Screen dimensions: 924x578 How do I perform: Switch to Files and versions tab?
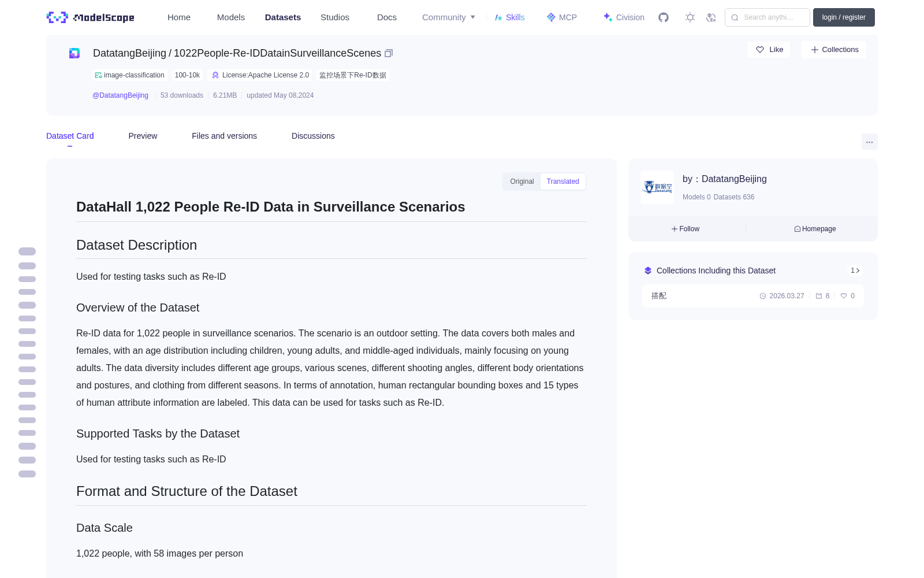[x=224, y=136]
